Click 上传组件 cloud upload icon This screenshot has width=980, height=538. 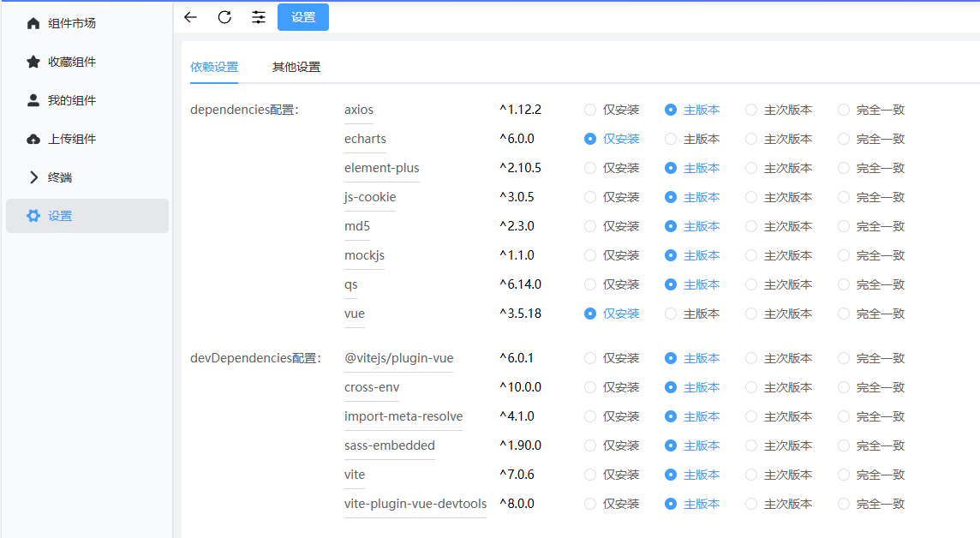point(33,139)
